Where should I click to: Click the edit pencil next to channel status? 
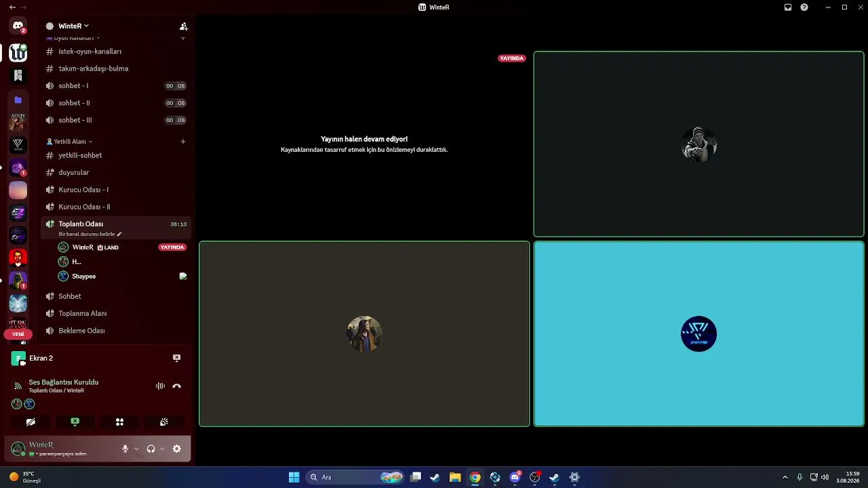(x=119, y=234)
